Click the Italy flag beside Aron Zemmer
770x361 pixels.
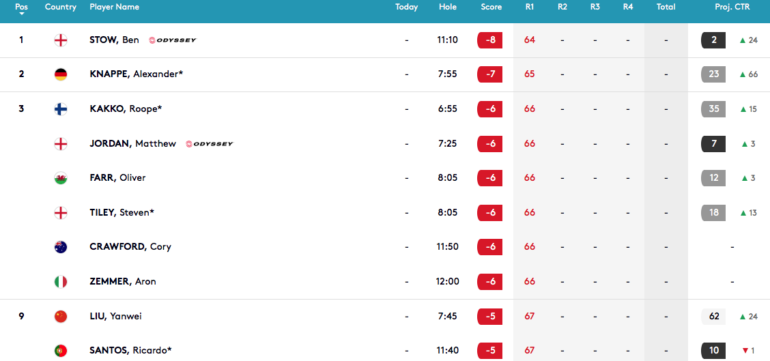60,282
